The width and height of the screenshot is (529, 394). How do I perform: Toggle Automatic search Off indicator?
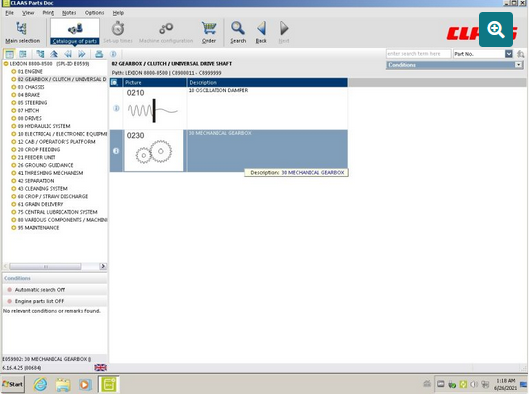tap(9, 290)
